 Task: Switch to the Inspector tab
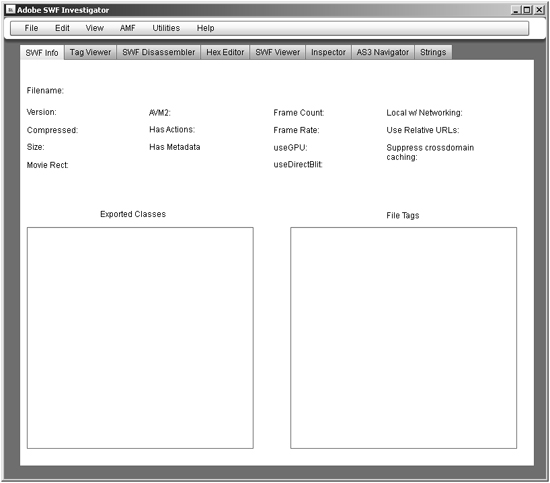(328, 52)
